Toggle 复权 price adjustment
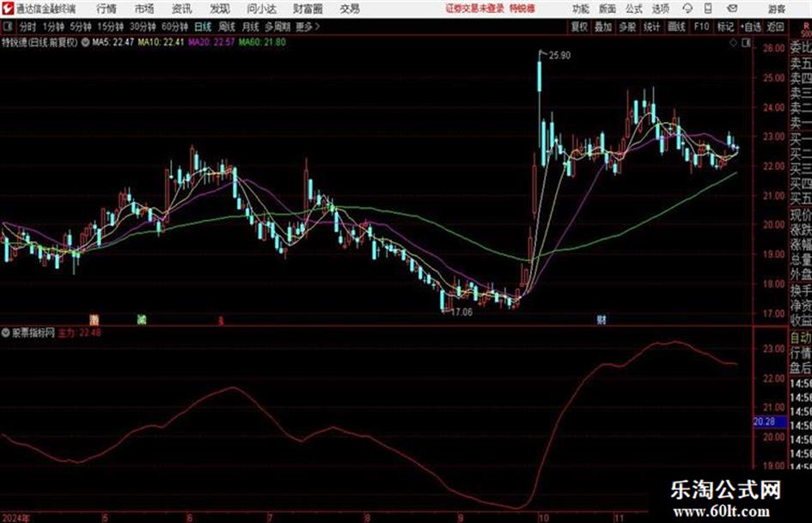This screenshot has height=523, width=812. pos(579,27)
